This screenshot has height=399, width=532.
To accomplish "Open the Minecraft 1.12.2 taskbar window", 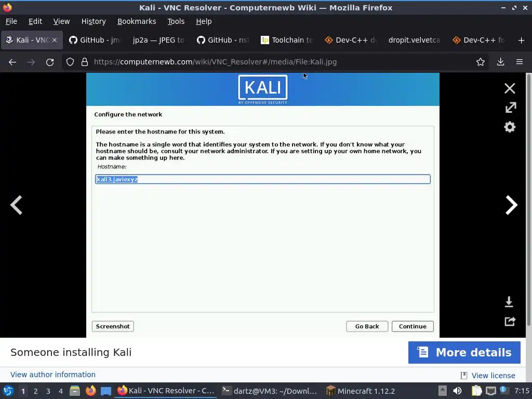I will (361, 391).
